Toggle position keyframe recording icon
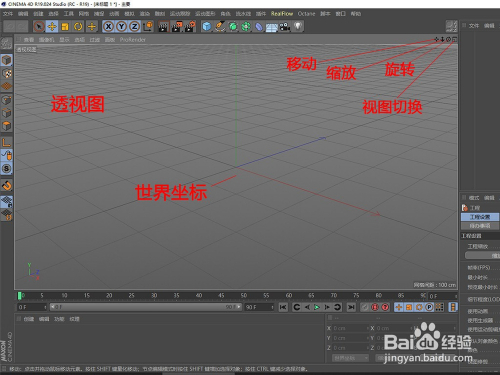Screen dimensions: 500x375 click(399, 307)
